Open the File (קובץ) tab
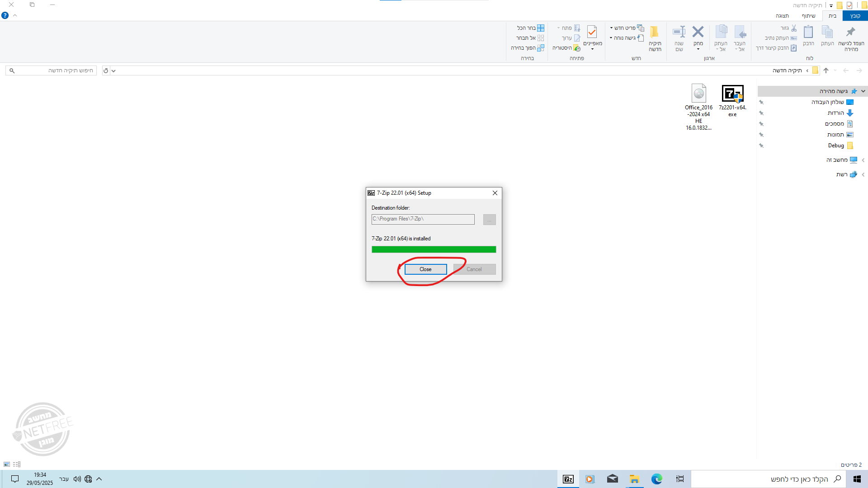 coord(855,16)
